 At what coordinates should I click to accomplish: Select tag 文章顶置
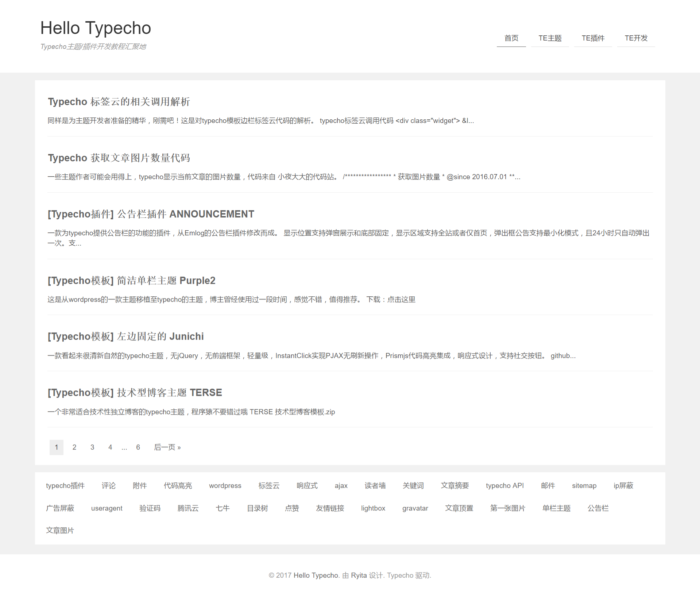(x=459, y=508)
